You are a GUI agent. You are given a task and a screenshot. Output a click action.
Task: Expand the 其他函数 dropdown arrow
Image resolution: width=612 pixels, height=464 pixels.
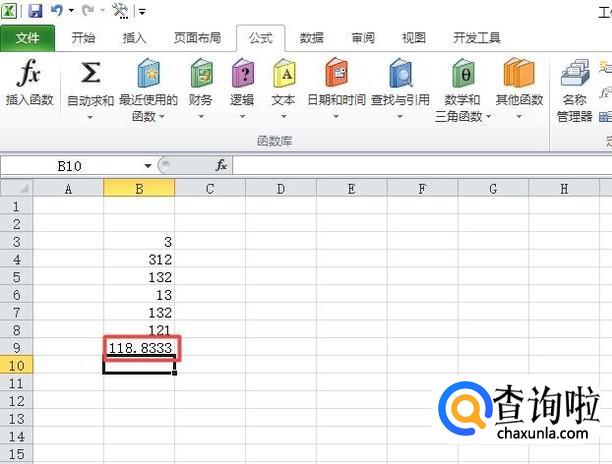point(519,116)
